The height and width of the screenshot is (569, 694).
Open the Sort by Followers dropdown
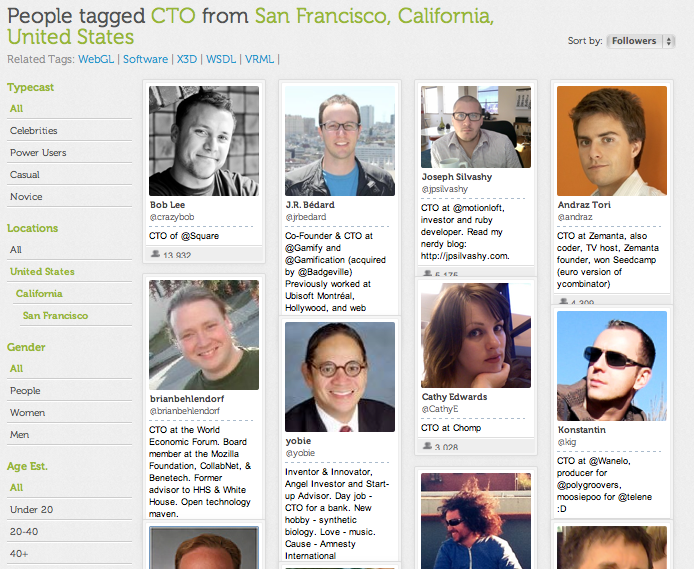tap(640, 41)
